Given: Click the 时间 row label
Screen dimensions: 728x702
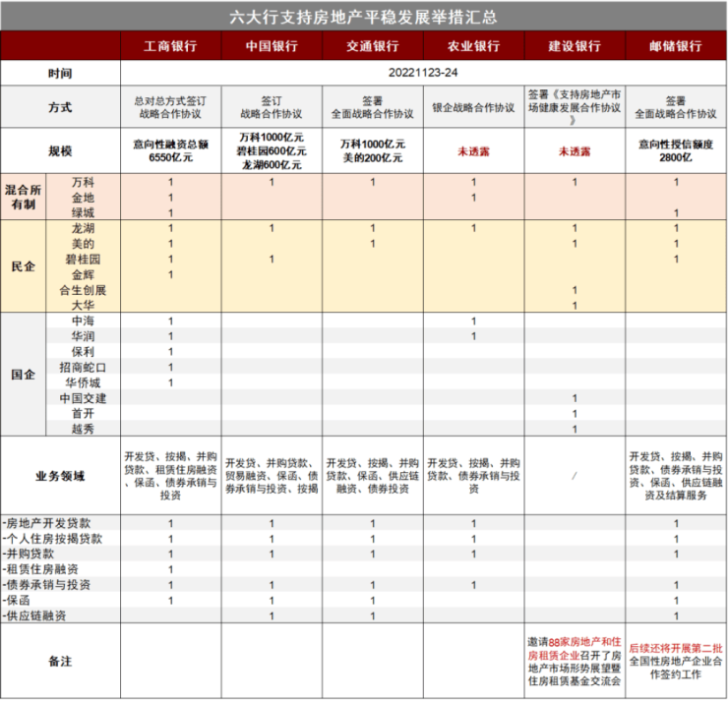Looking at the screenshot, I should 60,73.
